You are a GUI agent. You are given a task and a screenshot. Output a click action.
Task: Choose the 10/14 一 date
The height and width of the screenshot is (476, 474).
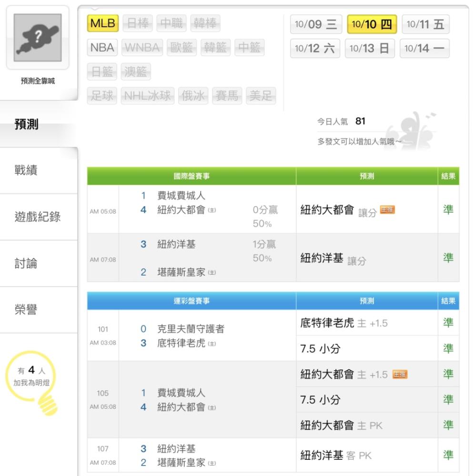(x=424, y=49)
